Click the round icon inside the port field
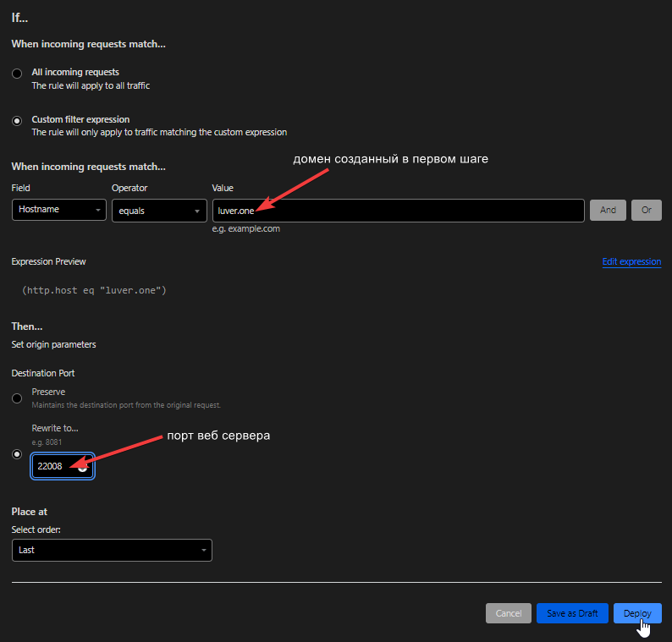This screenshot has width=672, height=642. coord(83,467)
